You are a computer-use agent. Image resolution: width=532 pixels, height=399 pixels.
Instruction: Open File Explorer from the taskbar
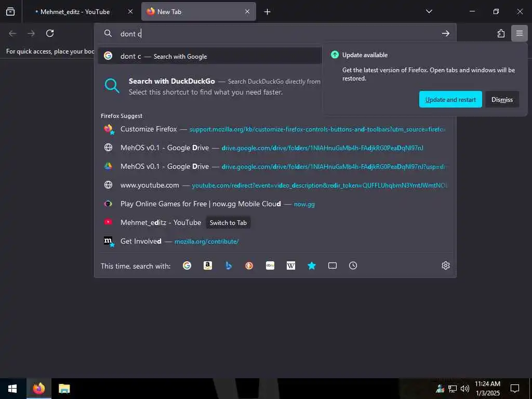click(64, 389)
